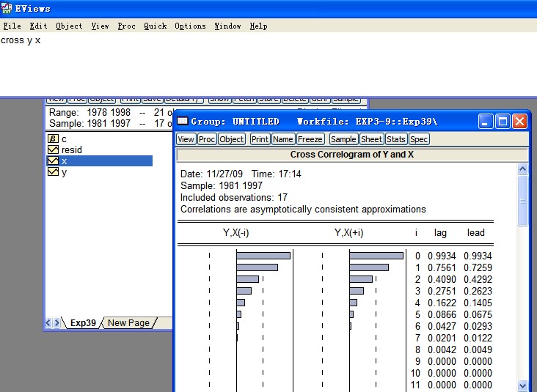Click the y series icon
537x392 pixels.
pyautogui.click(x=53, y=172)
